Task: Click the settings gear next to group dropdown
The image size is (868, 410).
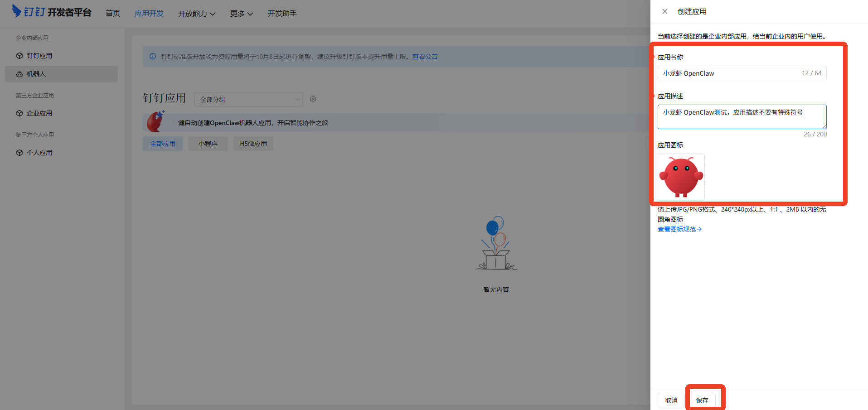Action: (x=313, y=99)
